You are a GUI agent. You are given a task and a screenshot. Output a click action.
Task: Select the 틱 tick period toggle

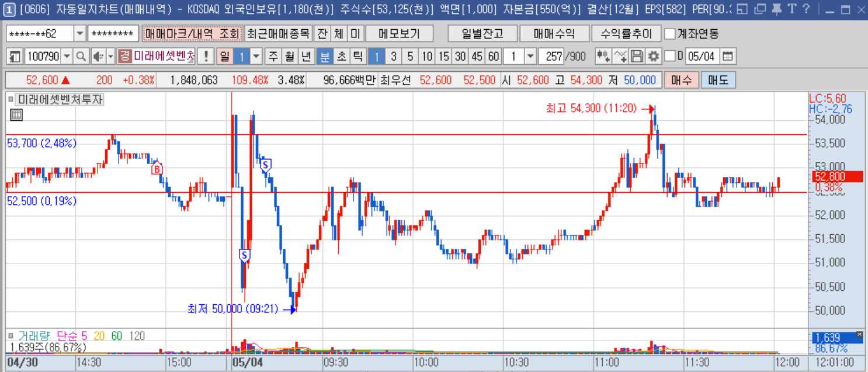click(357, 57)
